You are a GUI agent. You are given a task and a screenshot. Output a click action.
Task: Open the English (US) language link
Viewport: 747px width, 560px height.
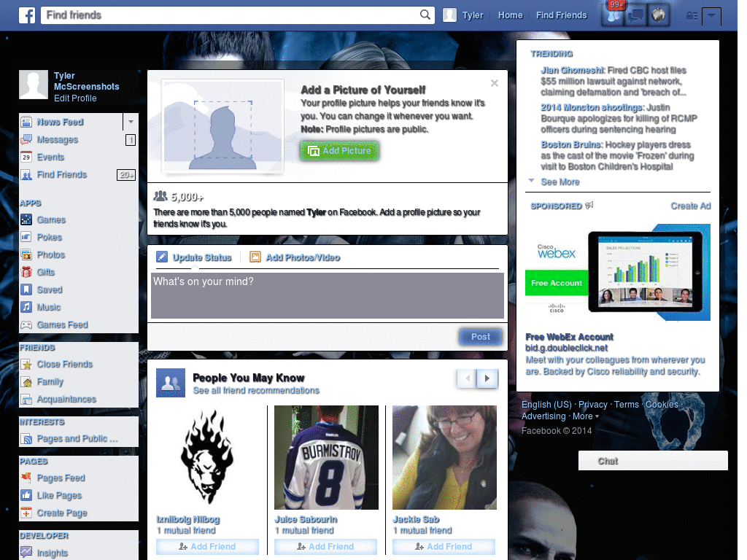(x=546, y=404)
